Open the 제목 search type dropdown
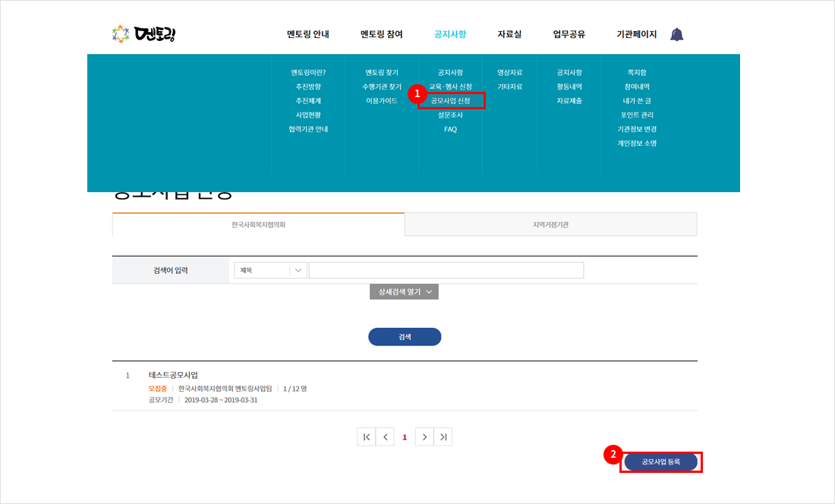835x504 pixels. (x=269, y=270)
